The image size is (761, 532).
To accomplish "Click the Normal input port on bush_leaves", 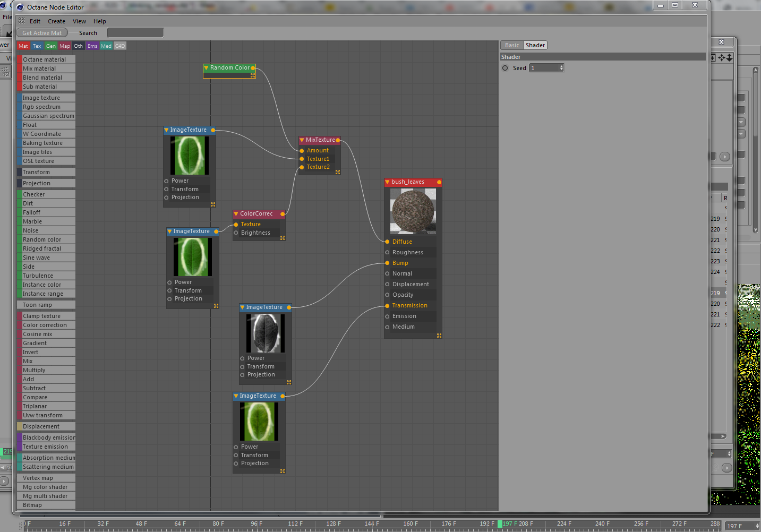I will coord(387,273).
